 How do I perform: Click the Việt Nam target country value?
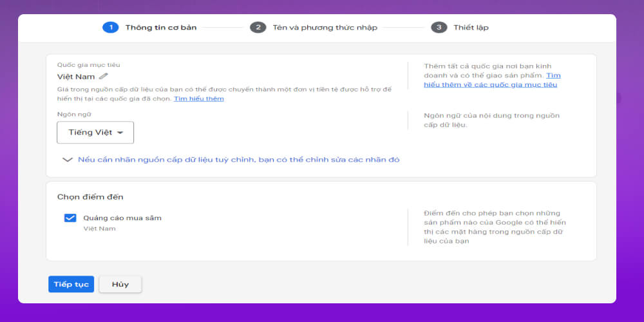[x=76, y=77]
